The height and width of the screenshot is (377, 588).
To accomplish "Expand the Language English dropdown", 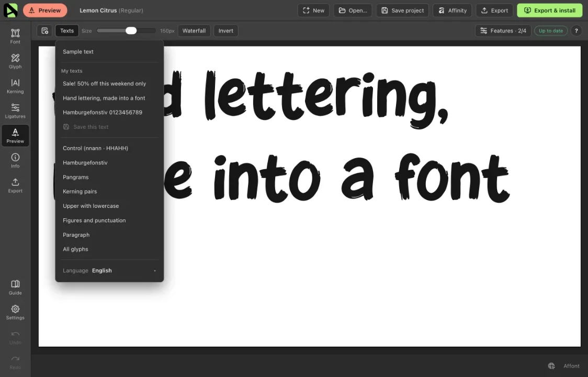I will pyautogui.click(x=109, y=270).
